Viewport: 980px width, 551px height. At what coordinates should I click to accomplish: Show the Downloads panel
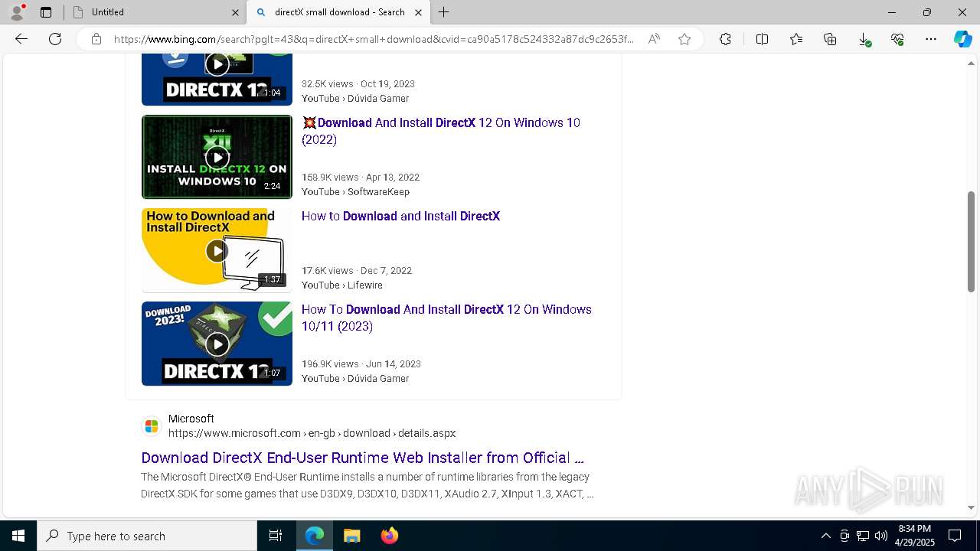point(864,39)
